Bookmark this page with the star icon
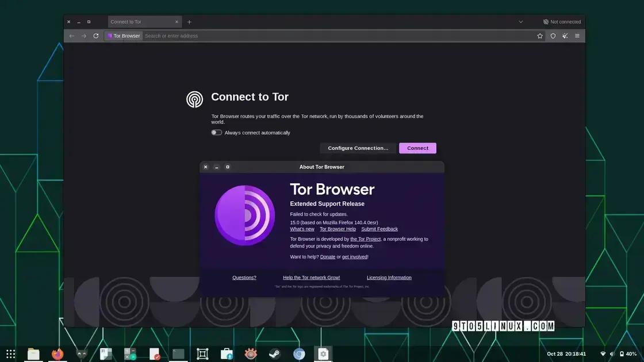Image resolution: width=644 pixels, height=362 pixels. point(539,36)
